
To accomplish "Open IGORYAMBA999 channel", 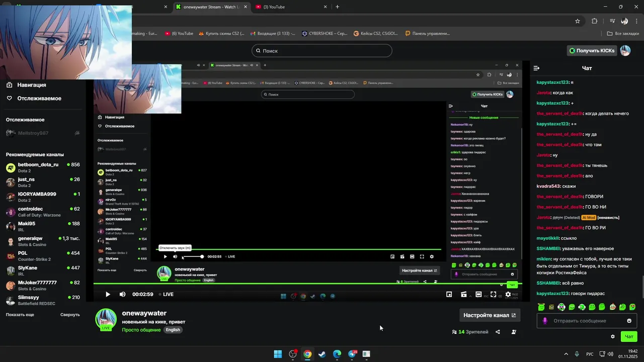I will 43,197.
